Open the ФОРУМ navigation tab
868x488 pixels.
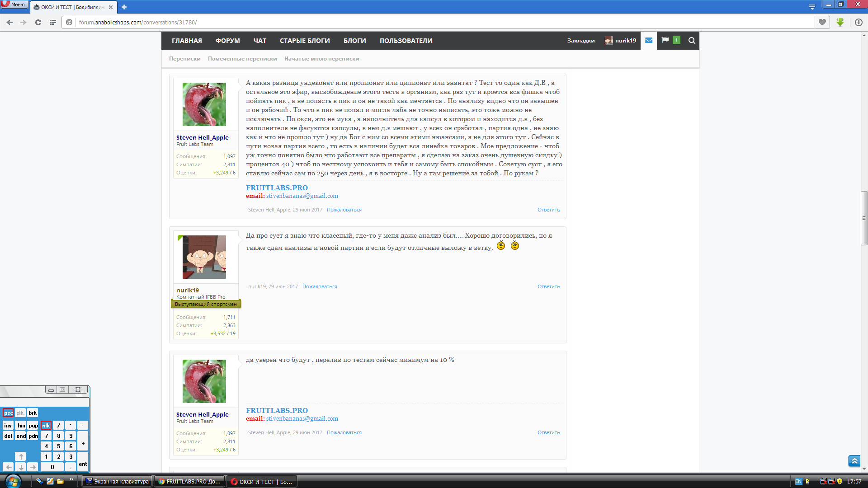pos(227,40)
